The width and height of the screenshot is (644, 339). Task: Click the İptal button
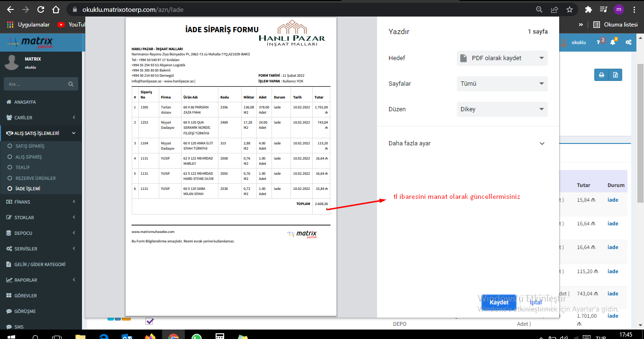point(535,303)
